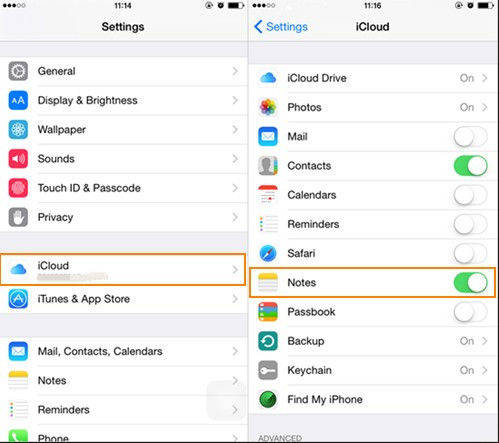The image size is (499, 443).
Task: Tap the General gear icon
Action: (x=18, y=71)
